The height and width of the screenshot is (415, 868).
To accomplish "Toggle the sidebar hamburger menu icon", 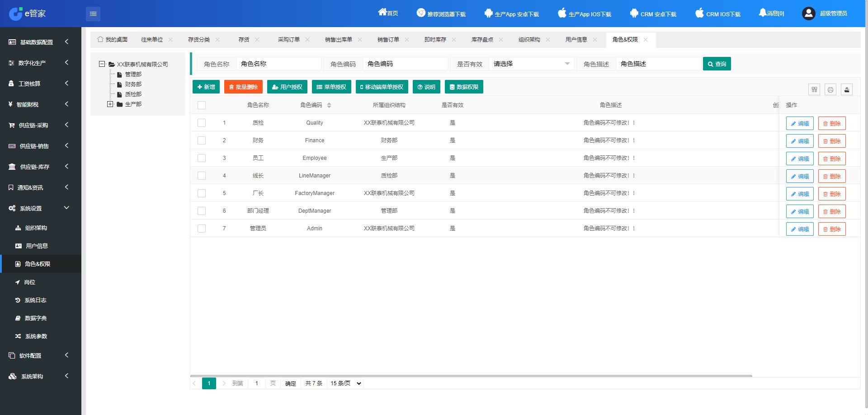I will pos(93,14).
